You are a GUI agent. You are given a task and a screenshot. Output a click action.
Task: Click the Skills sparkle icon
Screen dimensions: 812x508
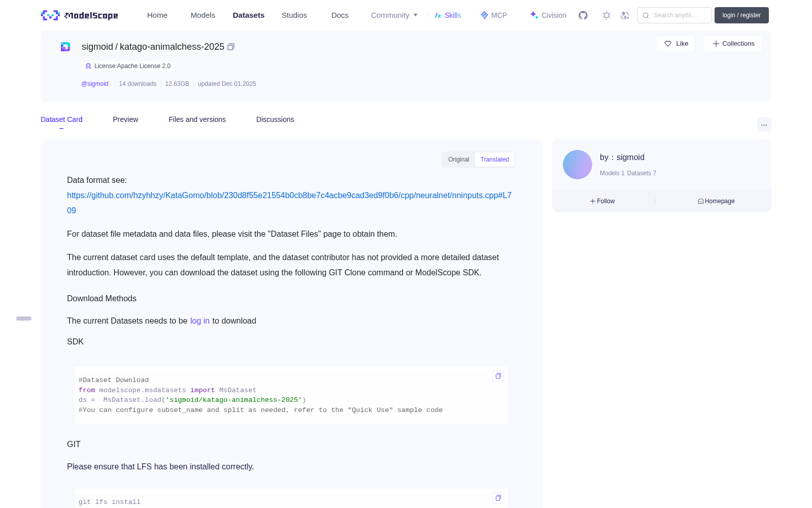pyautogui.click(x=438, y=15)
